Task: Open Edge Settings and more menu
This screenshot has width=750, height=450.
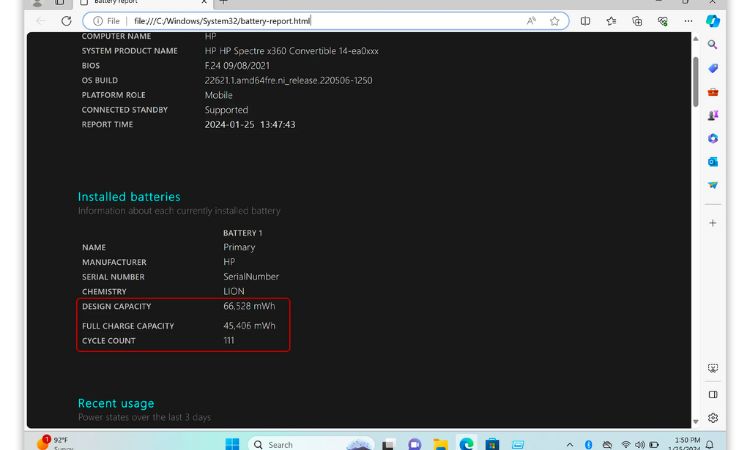Action: click(688, 21)
